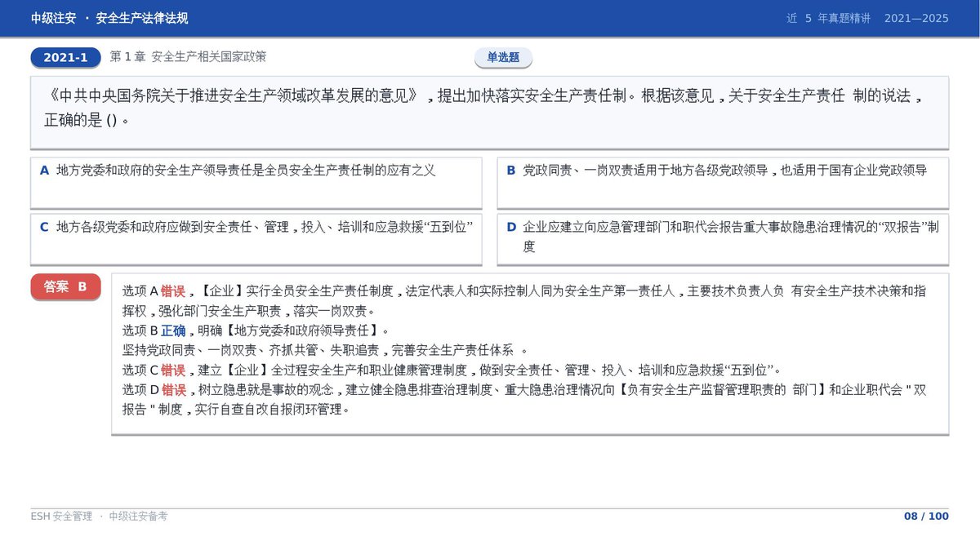Click the explanation line 选项 B 正确

pos(256,330)
